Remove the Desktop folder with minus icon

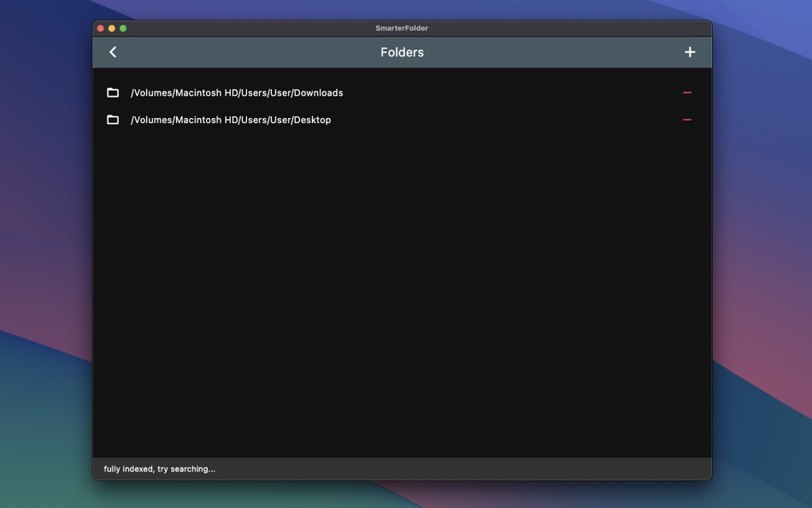point(687,120)
